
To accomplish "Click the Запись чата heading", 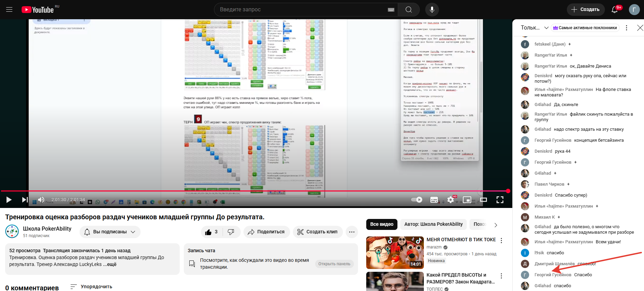I will (x=201, y=251).
